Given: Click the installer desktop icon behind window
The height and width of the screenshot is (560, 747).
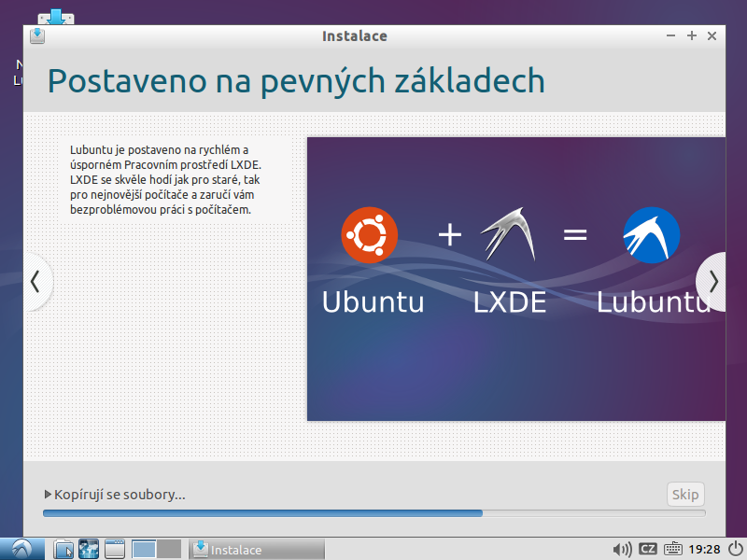Looking at the screenshot, I should click(56, 17).
